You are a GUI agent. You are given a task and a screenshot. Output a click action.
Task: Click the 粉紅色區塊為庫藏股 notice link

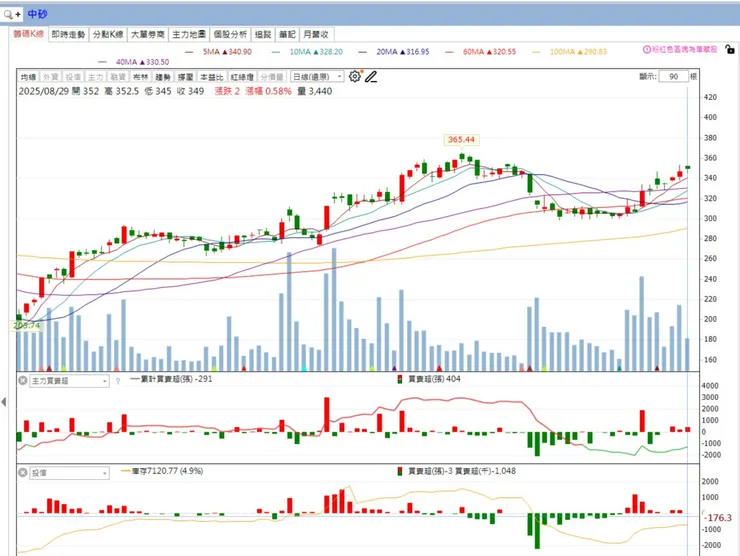[684, 50]
